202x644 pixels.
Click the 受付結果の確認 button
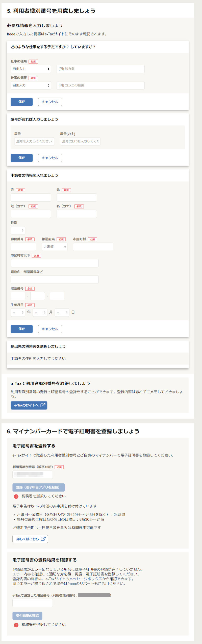coord(27,616)
